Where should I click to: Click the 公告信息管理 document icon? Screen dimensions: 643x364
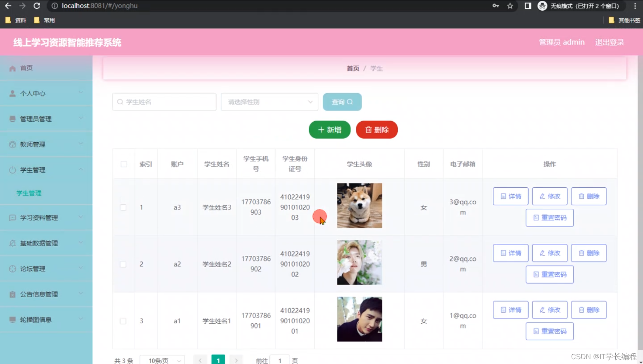click(x=12, y=294)
